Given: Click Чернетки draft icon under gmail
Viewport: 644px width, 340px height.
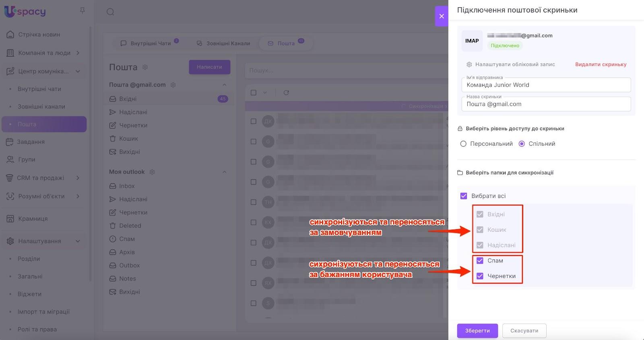Looking at the screenshot, I should (113, 125).
